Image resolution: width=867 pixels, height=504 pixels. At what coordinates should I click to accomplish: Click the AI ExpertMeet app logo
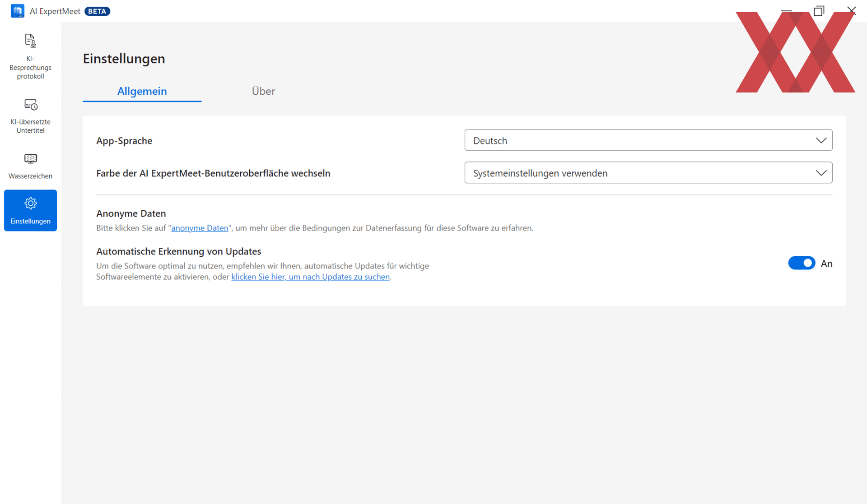17,11
